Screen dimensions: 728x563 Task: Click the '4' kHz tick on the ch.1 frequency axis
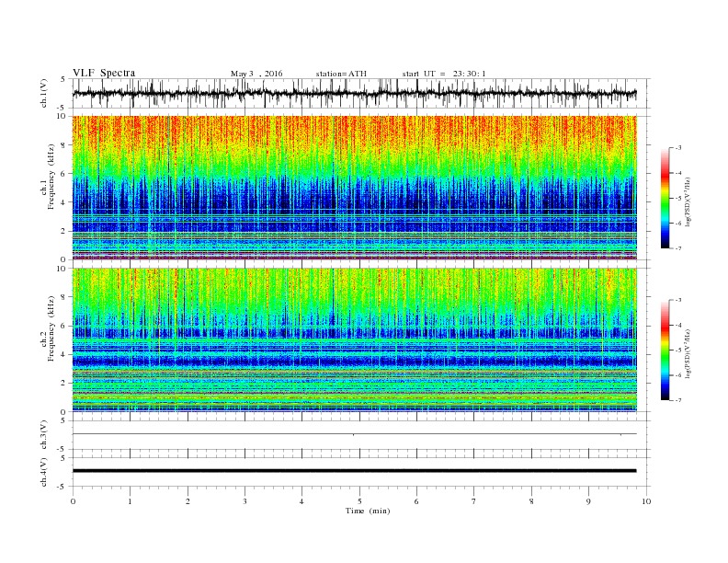[63, 202]
